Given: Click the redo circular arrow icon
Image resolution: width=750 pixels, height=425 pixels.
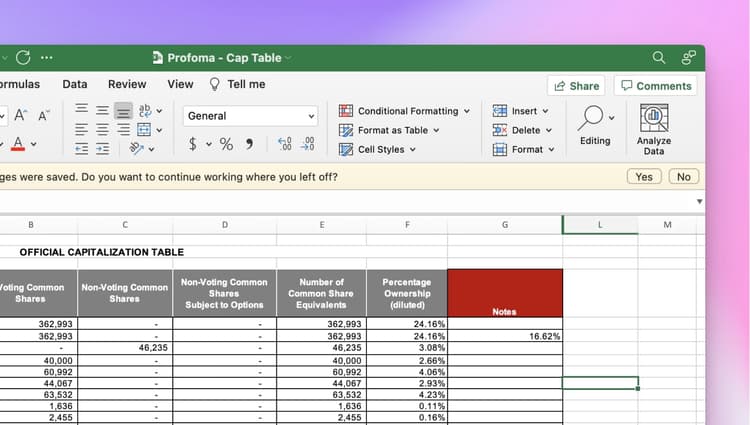Looking at the screenshot, I should click(23, 58).
